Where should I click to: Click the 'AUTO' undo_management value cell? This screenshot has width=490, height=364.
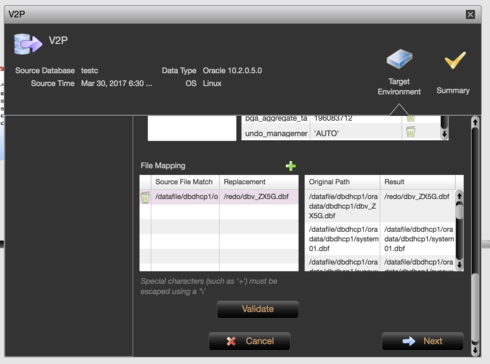pyautogui.click(x=356, y=133)
